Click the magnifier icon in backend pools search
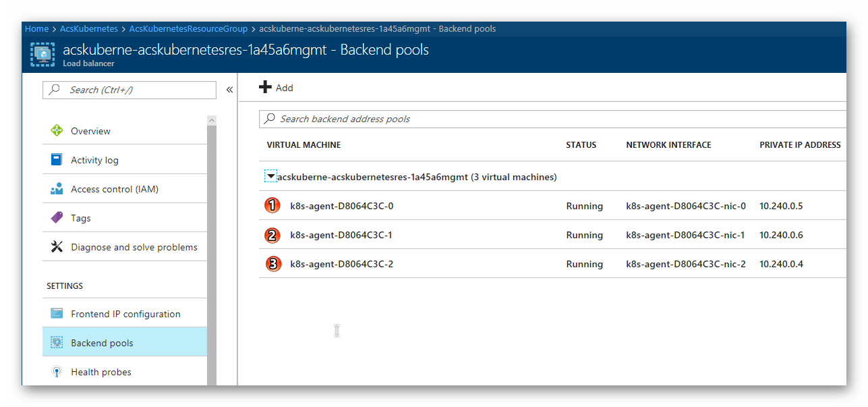This screenshot has height=407, width=868. pyautogui.click(x=270, y=119)
